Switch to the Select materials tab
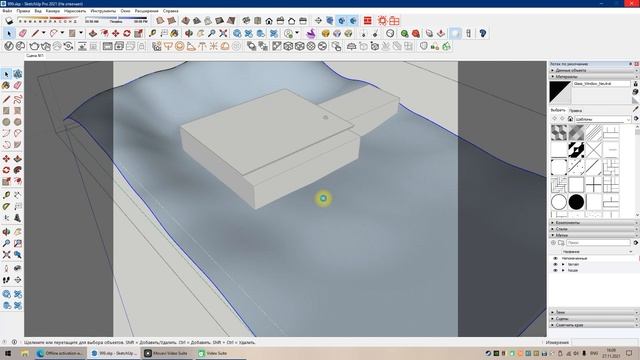Viewport: 640px width, 360px height. click(558, 110)
